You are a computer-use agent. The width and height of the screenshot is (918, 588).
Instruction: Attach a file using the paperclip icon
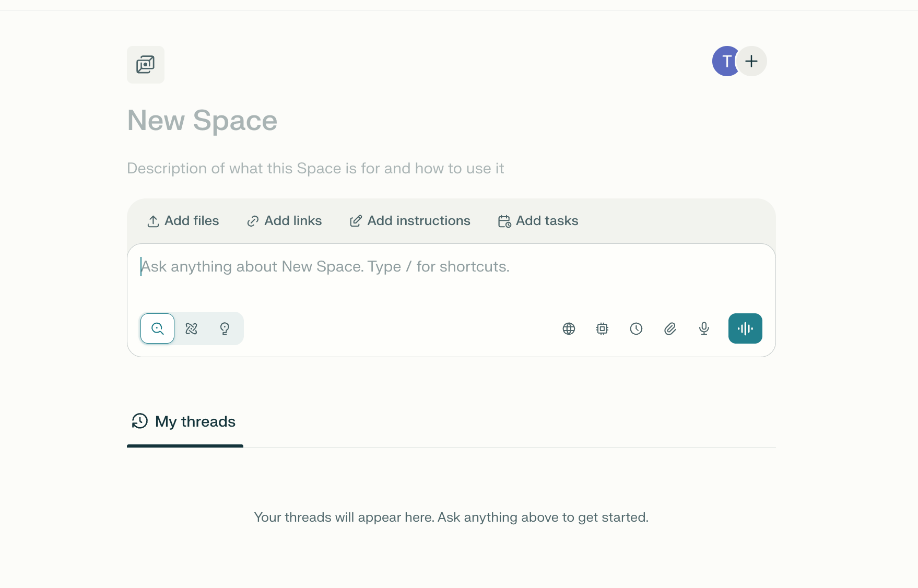(670, 329)
